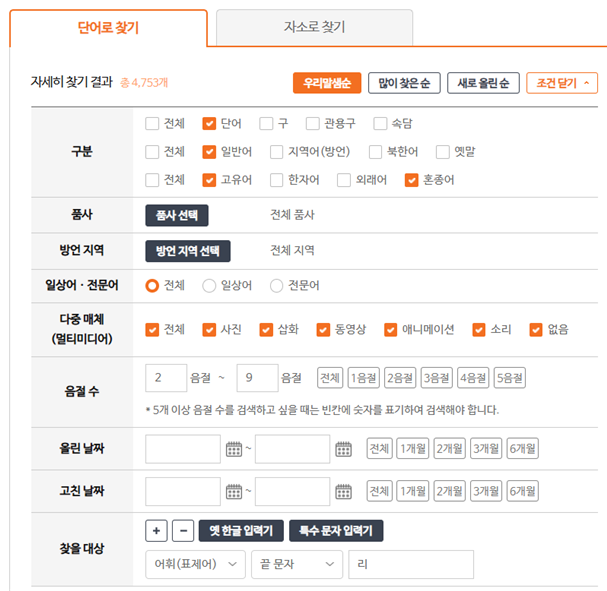
Task: Sort results by 많이 찾은 순
Action: tap(404, 83)
